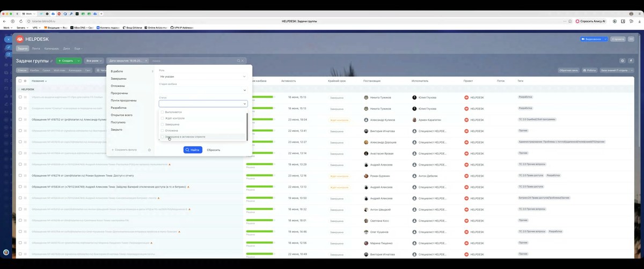Image resolution: width=644 pixels, height=269 pixels.
Task: Click the task list settings gear icon
Action: pyautogui.click(x=623, y=61)
